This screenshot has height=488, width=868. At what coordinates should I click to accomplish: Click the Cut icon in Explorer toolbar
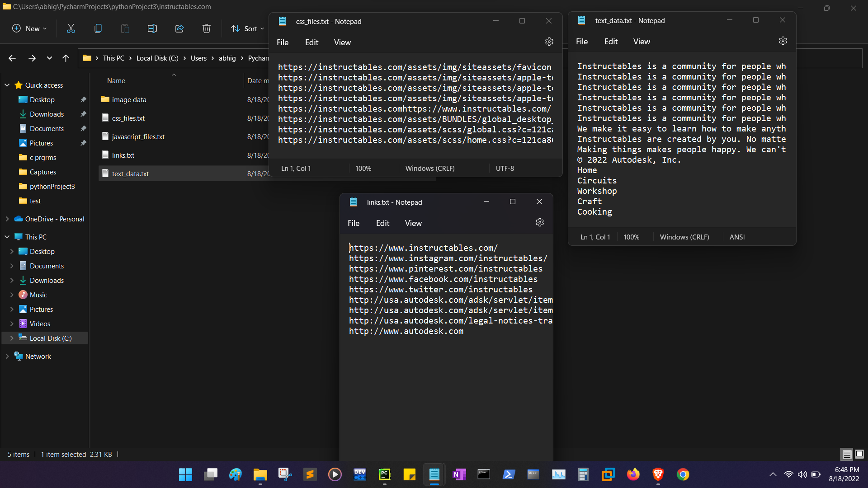click(71, 28)
